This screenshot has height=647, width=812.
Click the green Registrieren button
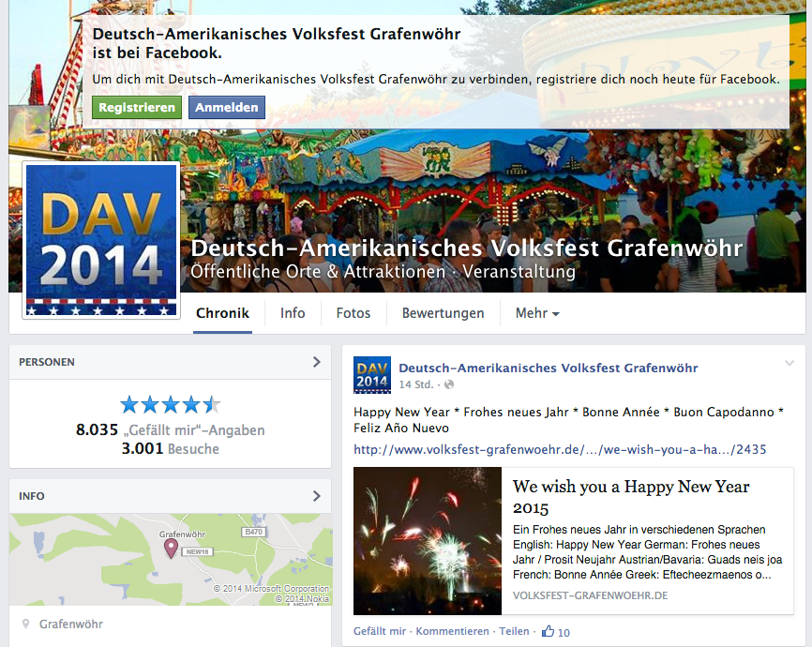pos(137,107)
